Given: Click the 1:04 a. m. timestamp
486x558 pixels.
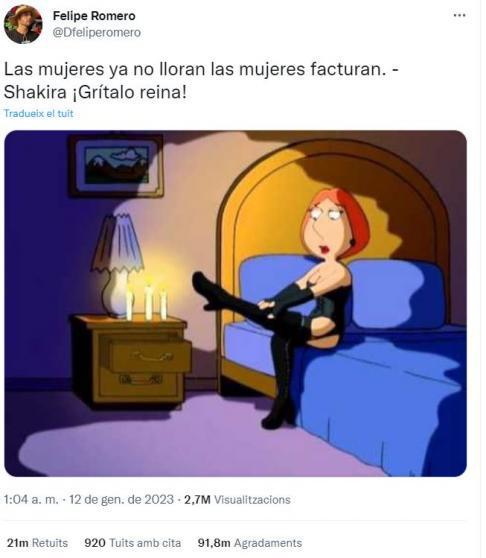Looking at the screenshot, I should [31, 500].
